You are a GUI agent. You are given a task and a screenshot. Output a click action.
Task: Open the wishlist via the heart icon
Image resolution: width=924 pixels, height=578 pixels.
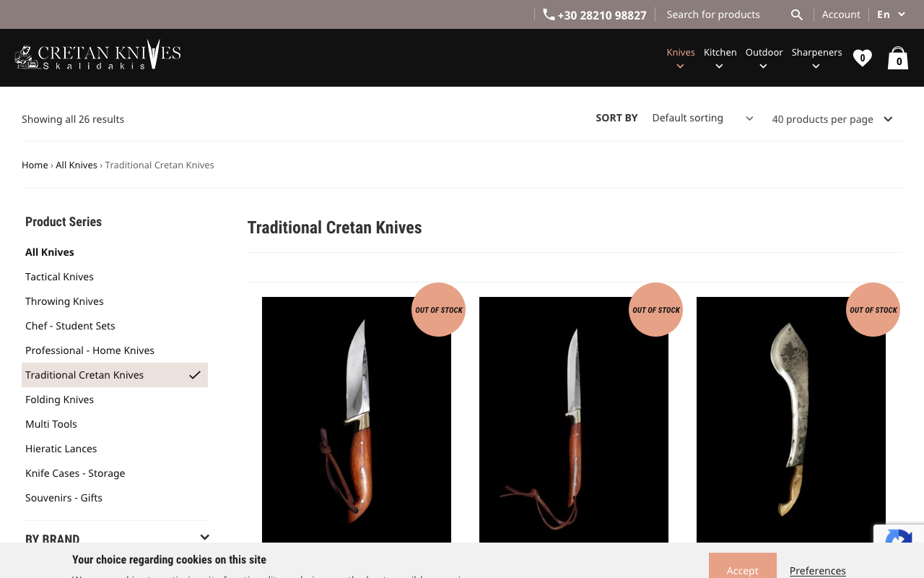pos(862,57)
